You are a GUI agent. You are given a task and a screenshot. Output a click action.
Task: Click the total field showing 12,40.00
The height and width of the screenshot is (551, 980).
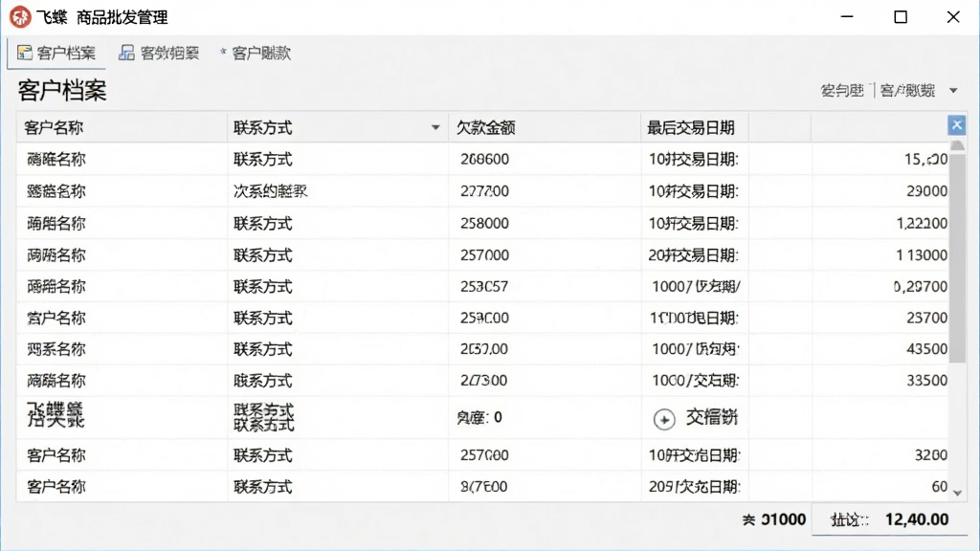click(889, 519)
